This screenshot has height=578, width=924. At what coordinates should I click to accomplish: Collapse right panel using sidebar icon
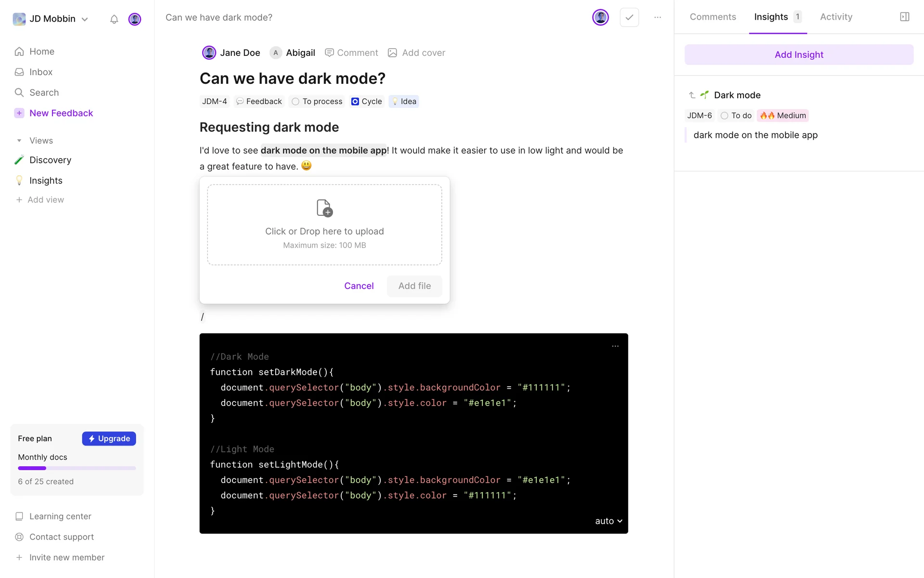904,17
